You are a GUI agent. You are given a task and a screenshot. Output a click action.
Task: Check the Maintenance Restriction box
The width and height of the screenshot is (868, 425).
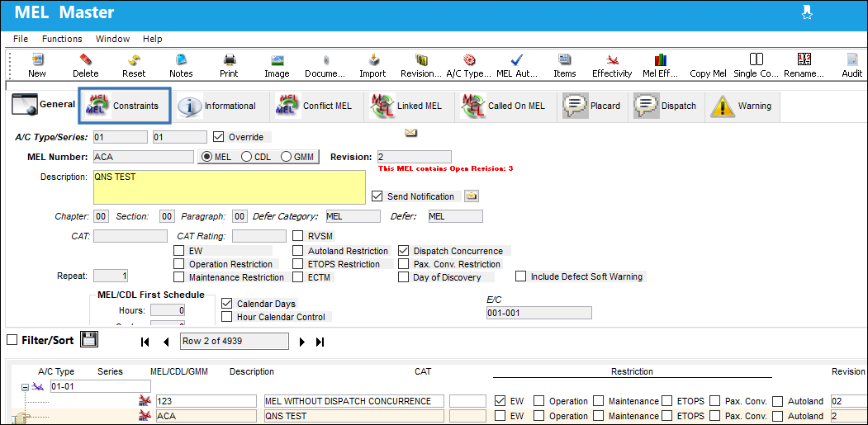coord(179,277)
